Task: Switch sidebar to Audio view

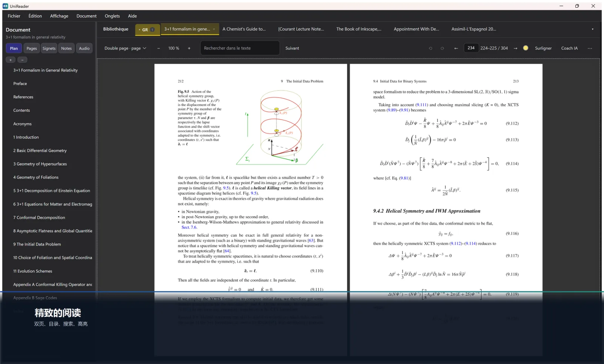Action: (84, 48)
